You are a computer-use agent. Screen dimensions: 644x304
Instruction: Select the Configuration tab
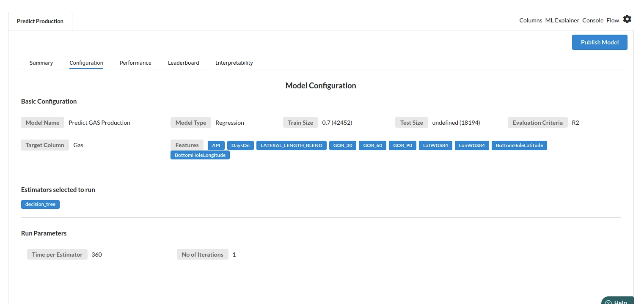coord(86,63)
